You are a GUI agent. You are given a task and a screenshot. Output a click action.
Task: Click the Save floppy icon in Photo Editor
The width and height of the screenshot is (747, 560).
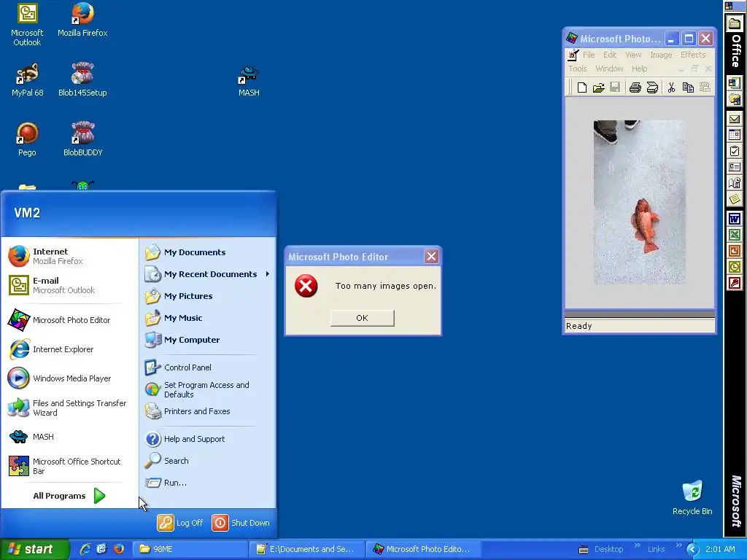tap(615, 87)
